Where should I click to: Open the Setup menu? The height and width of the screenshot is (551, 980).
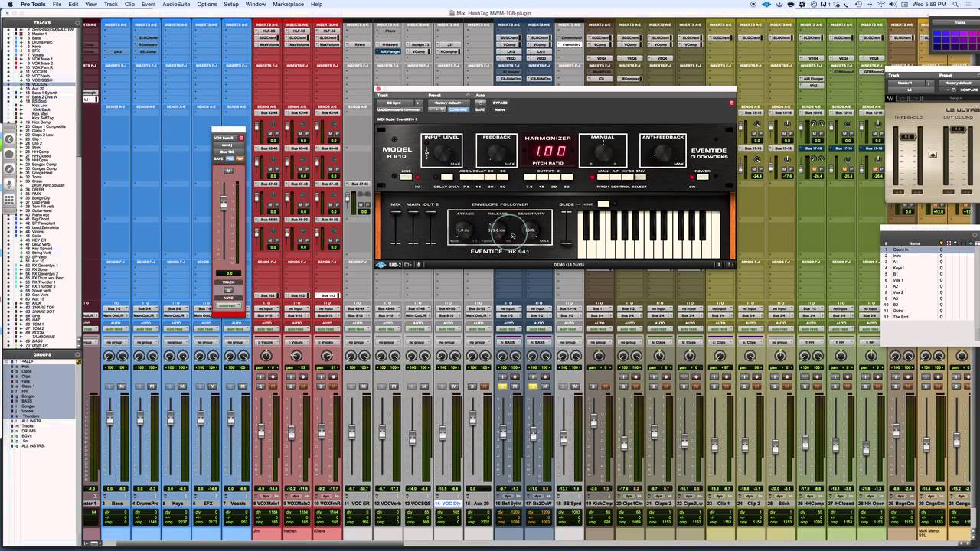pos(231,5)
